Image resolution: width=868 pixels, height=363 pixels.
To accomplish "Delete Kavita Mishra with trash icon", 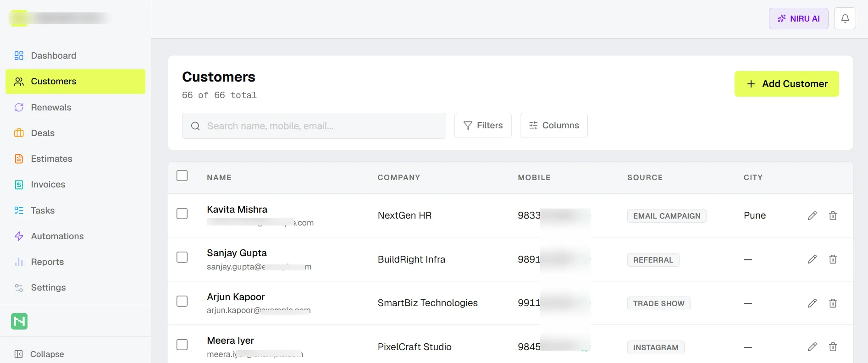I will click(x=833, y=215).
